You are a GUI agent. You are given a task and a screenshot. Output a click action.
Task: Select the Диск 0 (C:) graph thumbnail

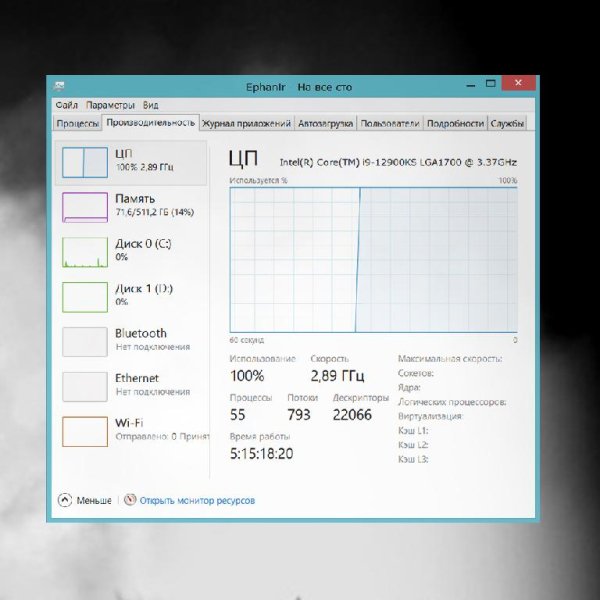pos(85,252)
